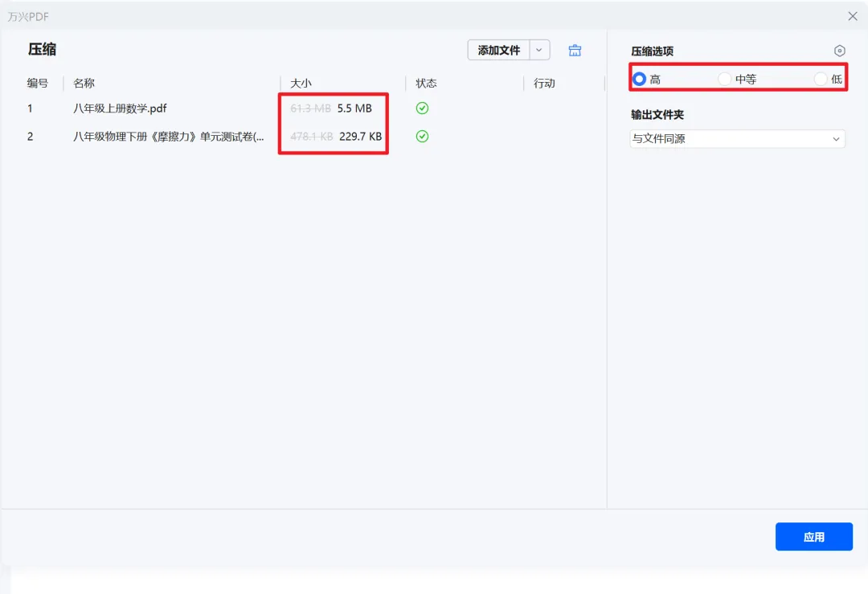
Task: Open the 添加文件 dropdown arrow
Action: point(539,50)
